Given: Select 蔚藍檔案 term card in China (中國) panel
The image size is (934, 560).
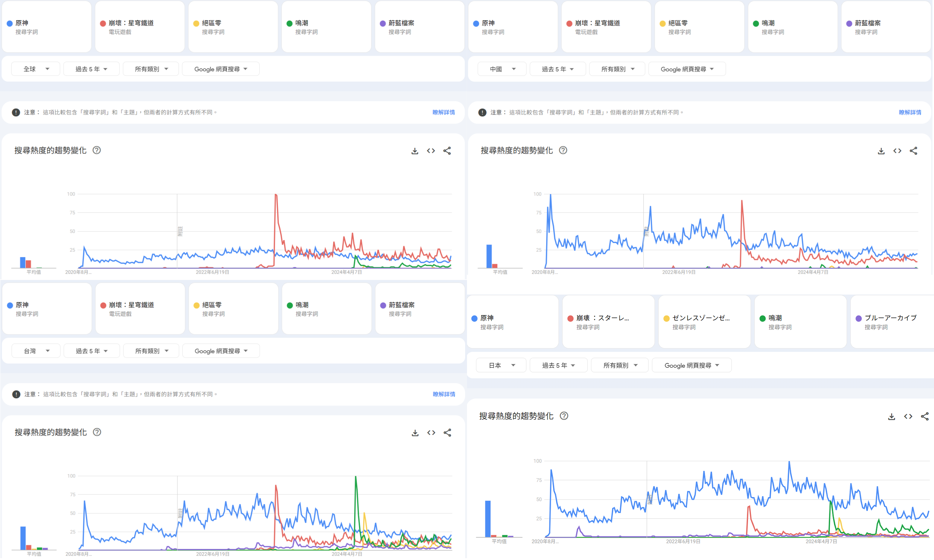Looking at the screenshot, I should 886,27.
